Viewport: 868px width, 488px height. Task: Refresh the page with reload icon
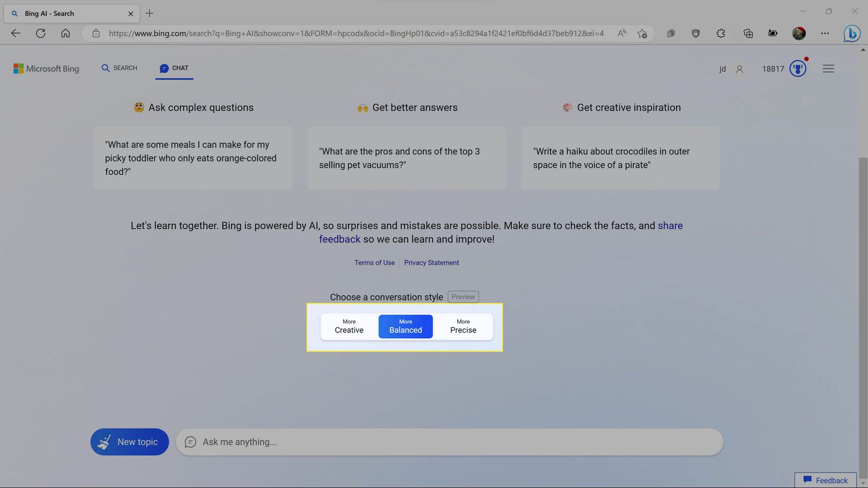41,34
